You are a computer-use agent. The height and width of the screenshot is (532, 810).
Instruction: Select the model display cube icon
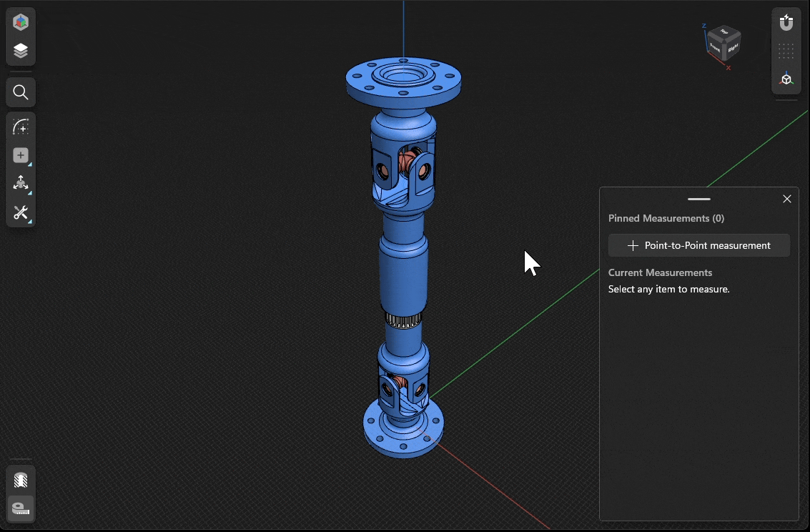click(20, 22)
